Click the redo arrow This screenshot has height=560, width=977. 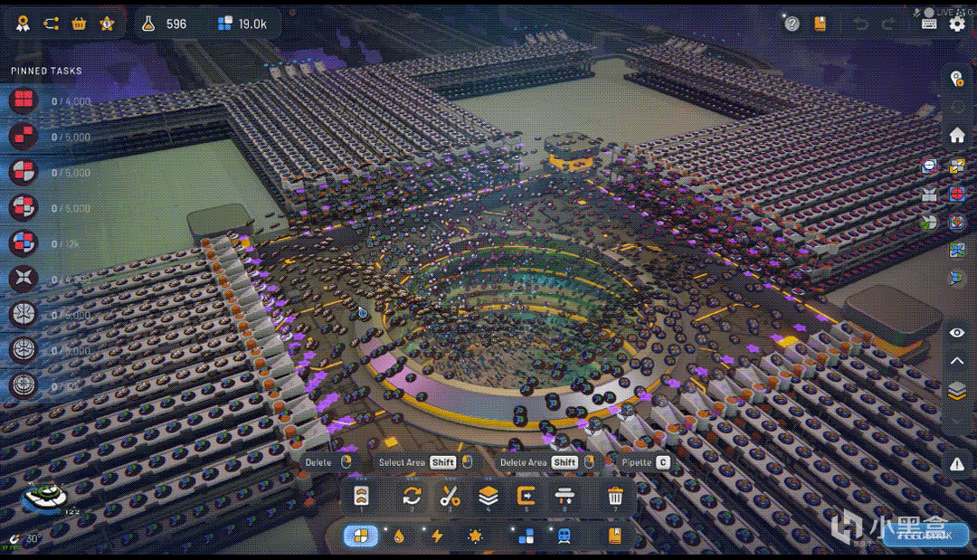click(x=888, y=24)
